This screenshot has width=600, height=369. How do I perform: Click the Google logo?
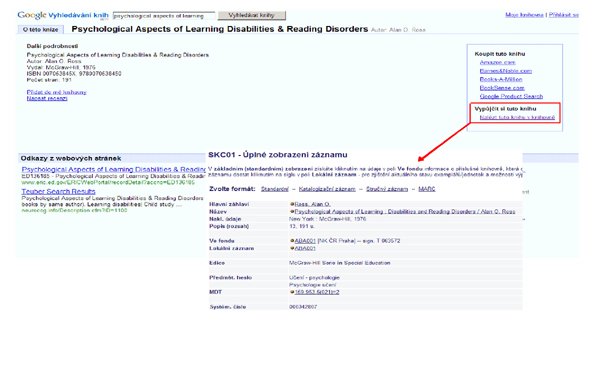(x=32, y=15)
